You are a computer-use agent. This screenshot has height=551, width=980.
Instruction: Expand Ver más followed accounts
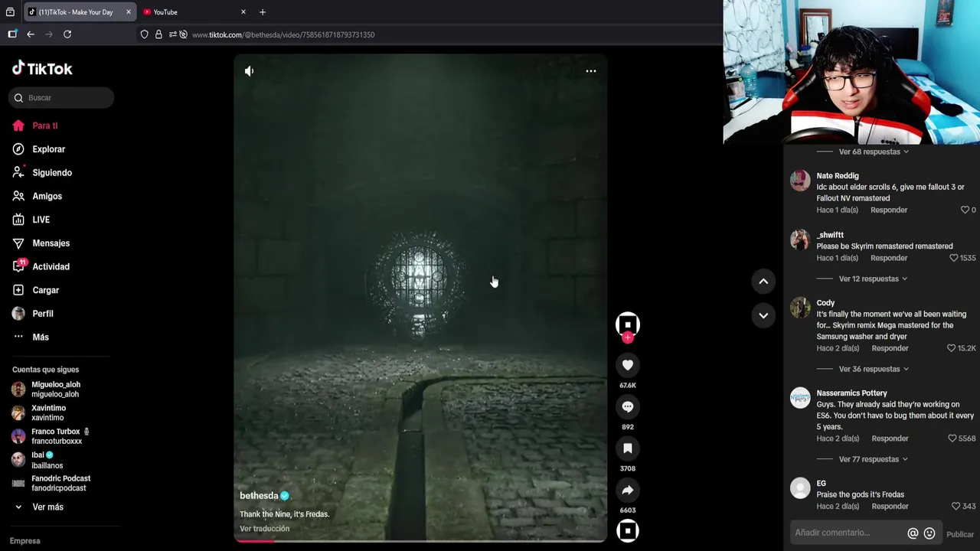click(x=39, y=507)
